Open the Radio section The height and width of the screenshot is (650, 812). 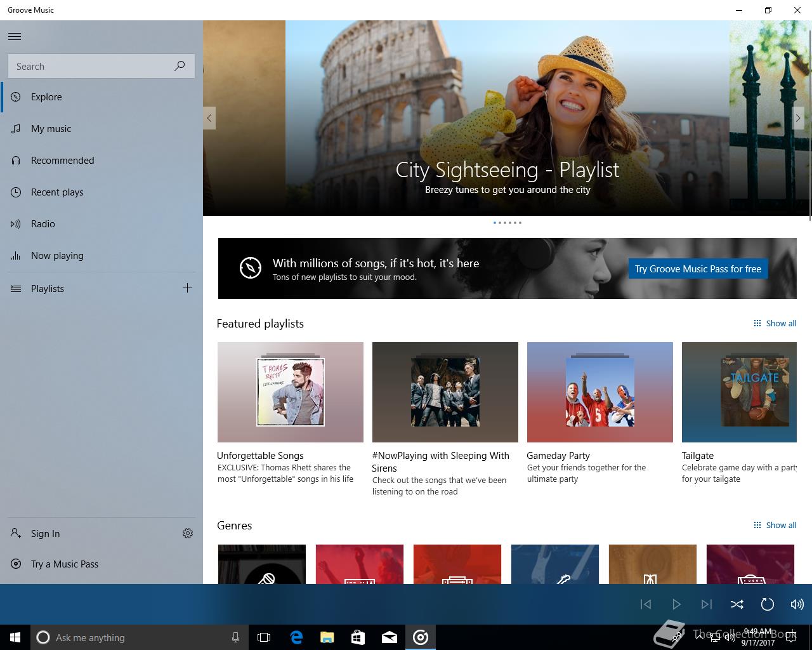click(101, 224)
